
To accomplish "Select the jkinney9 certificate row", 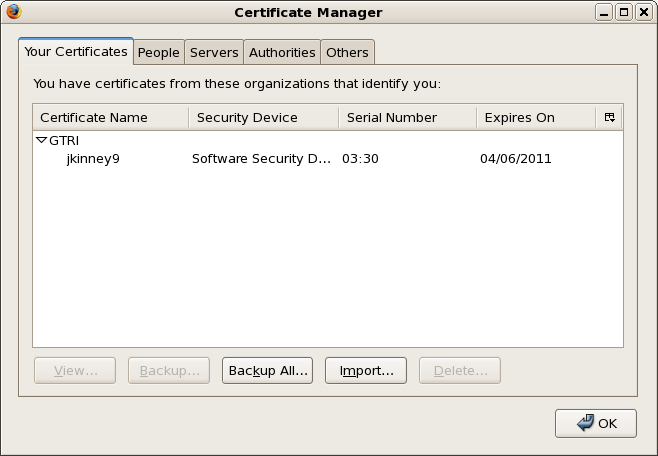I will 93,159.
